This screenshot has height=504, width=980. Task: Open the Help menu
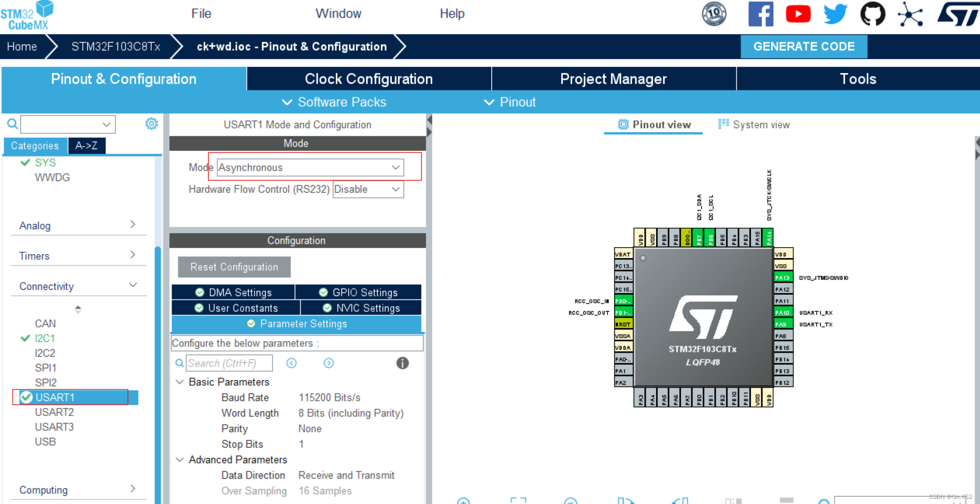click(x=452, y=13)
